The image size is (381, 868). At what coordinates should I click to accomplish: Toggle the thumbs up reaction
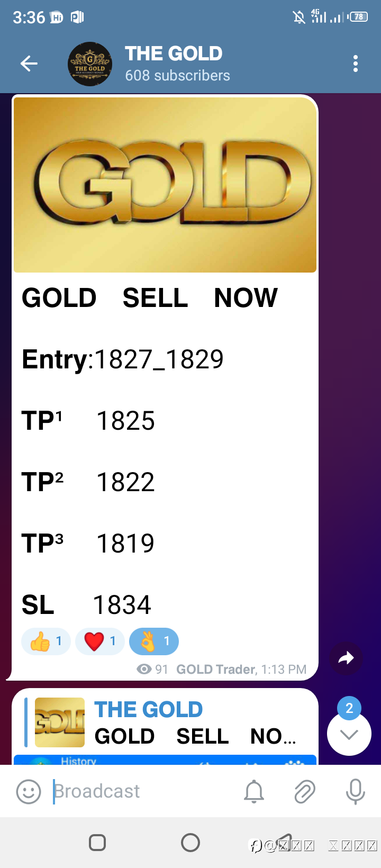pyautogui.click(x=46, y=641)
